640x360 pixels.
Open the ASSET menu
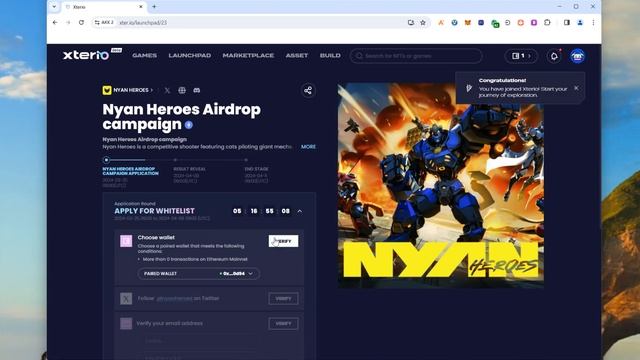point(297,56)
